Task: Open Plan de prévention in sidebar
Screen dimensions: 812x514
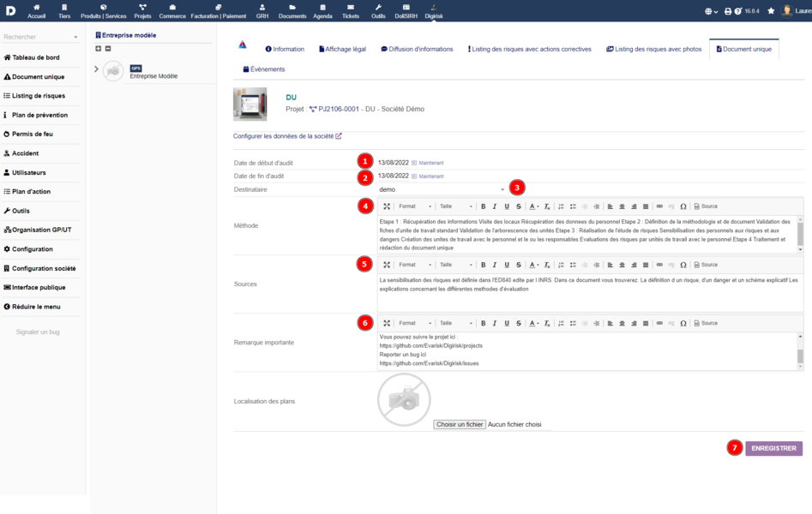Action: click(40, 115)
